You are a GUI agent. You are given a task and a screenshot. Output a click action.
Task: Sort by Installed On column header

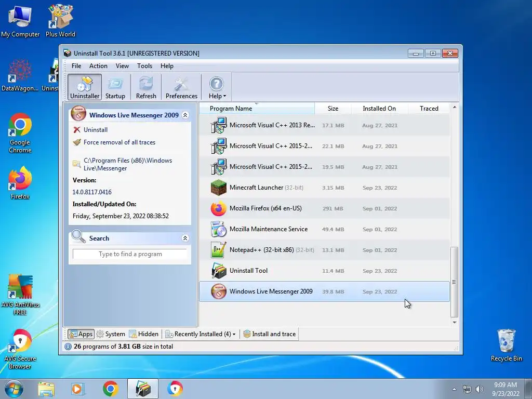[x=379, y=109]
